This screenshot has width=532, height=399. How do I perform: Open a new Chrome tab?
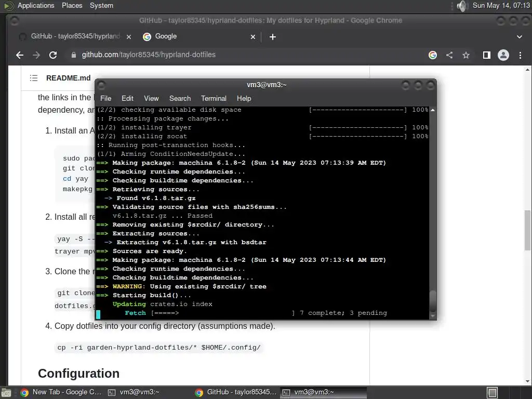[x=272, y=37]
